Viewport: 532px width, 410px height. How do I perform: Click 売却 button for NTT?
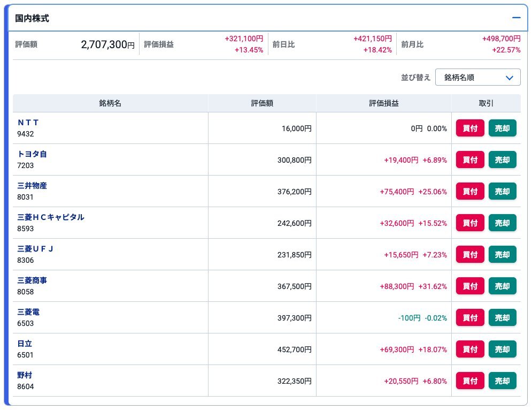[502, 128]
